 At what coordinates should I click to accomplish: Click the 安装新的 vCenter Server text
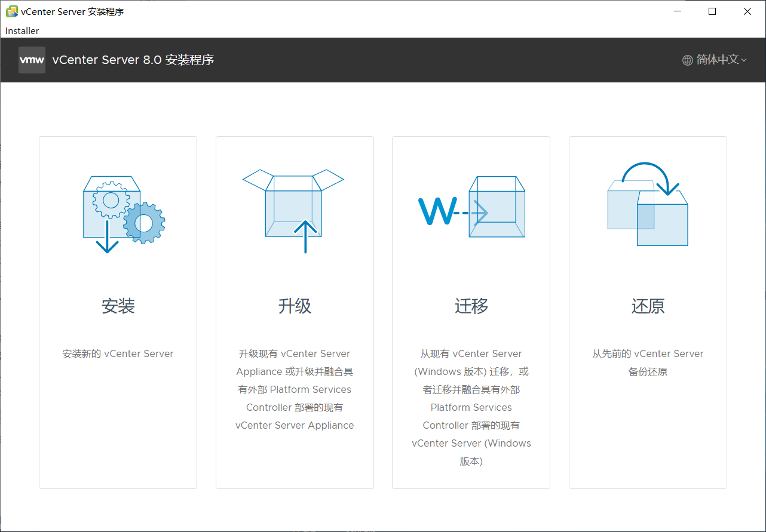pyautogui.click(x=118, y=353)
